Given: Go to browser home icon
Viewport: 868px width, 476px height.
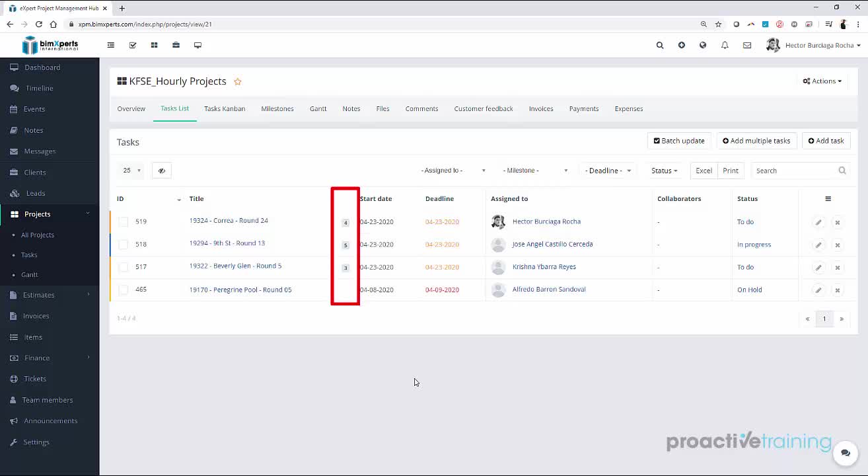Looking at the screenshot, I should click(x=54, y=24).
